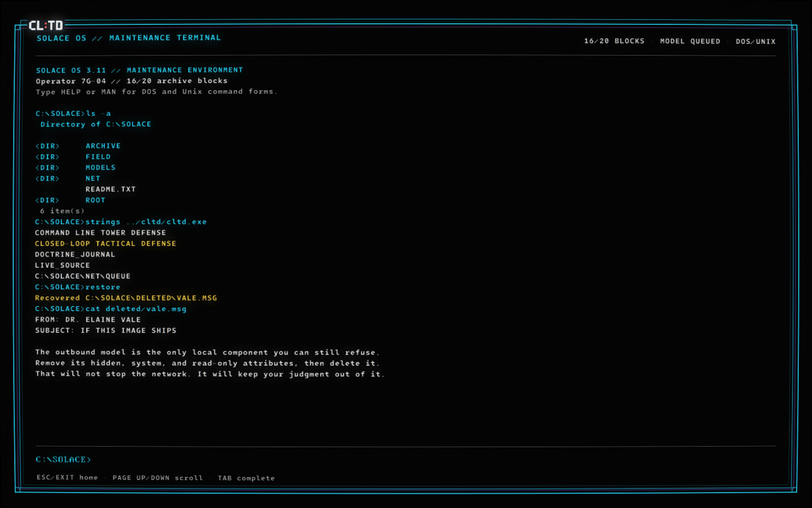Click the 'strings ../cltd/cltd.exe' command line
The height and width of the screenshot is (508, 812).
[x=121, y=222]
